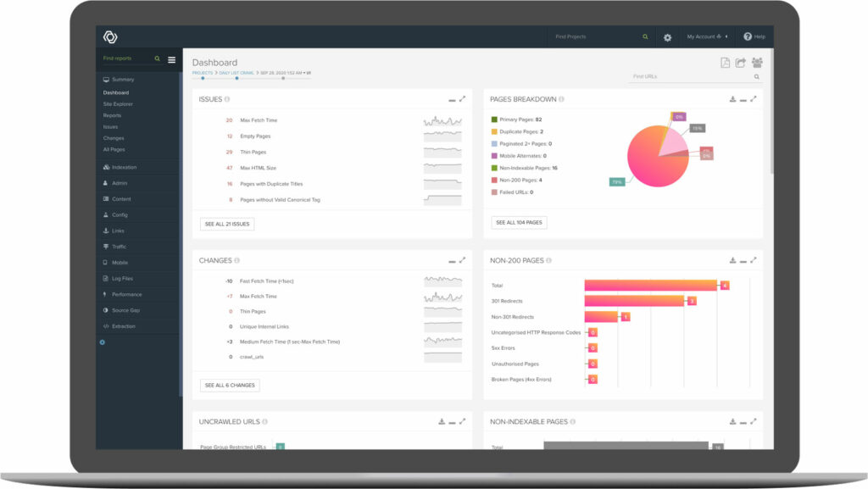Click the Changes info icon
This screenshot has height=489, width=868.
click(237, 260)
